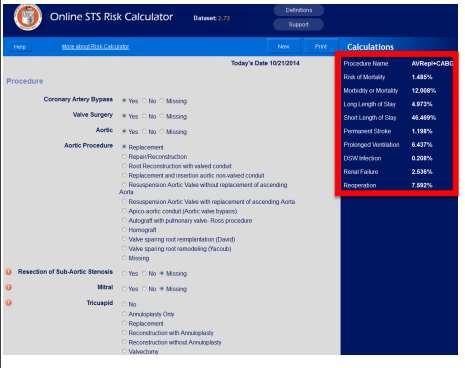Click the Calculations panel heading
Screen dimensions: 465x368
click(x=370, y=47)
